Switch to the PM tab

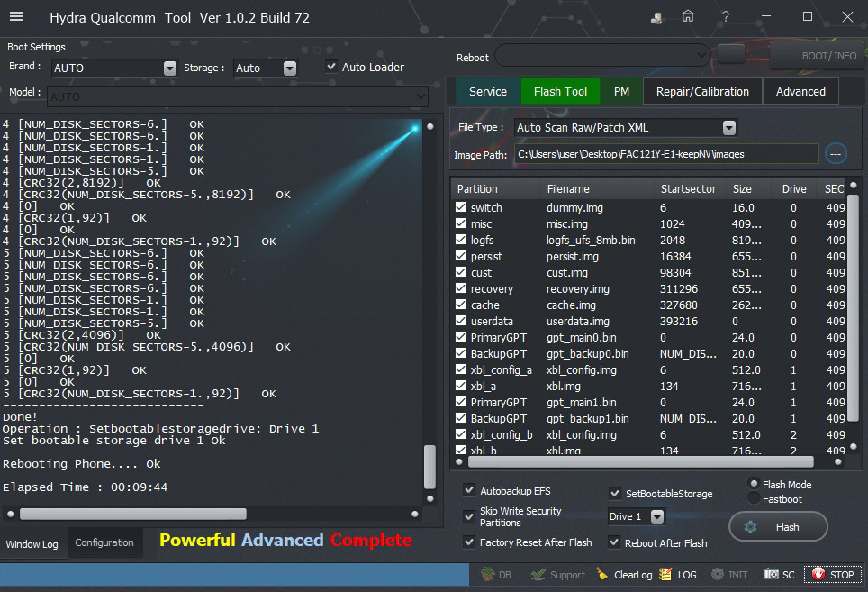click(x=621, y=91)
